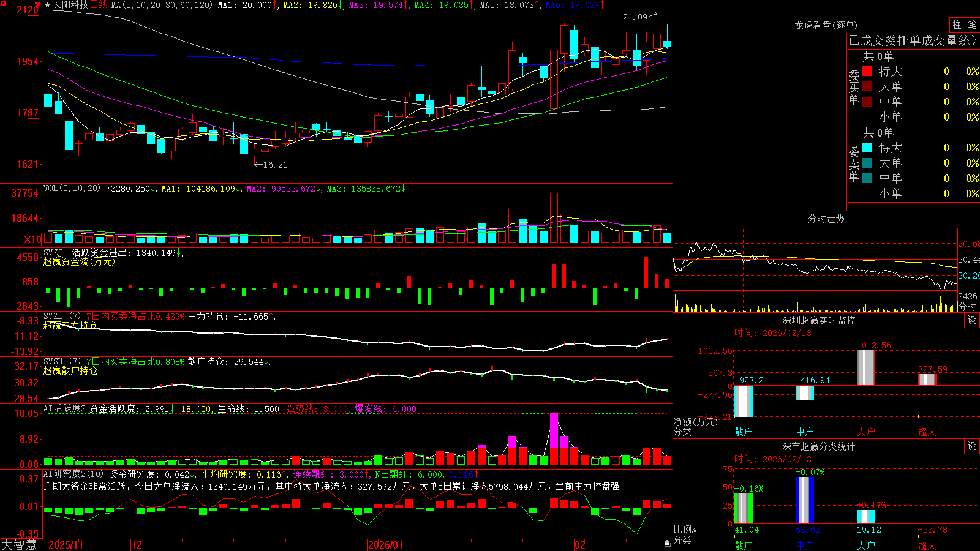The height and width of the screenshot is (551, 980).
Task: Switch order view to 柱 mode
Action: [957, 25]
